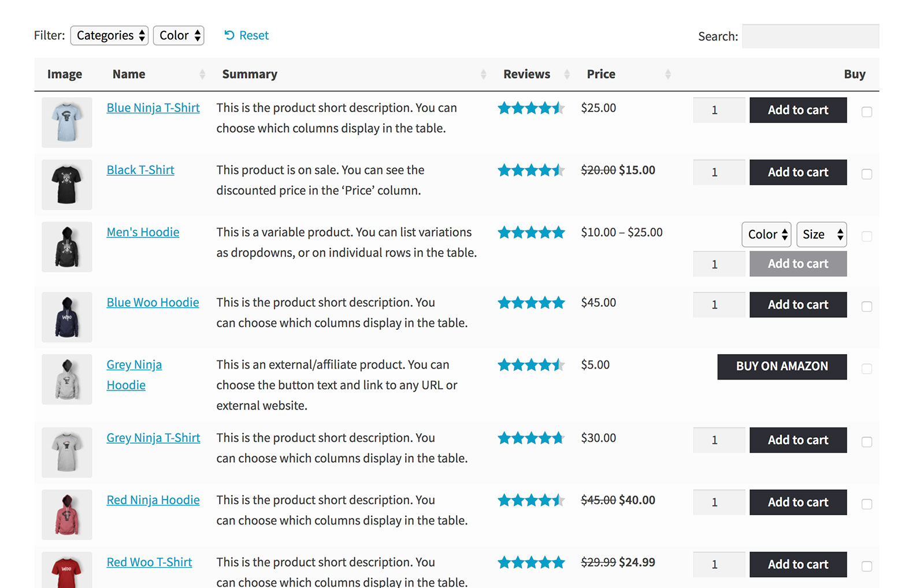Image resolution: width=913 pixels, height=588 pixels.
Task: Click the Red Ninja Hoodie star rating
Action: (x=530, y=500)
